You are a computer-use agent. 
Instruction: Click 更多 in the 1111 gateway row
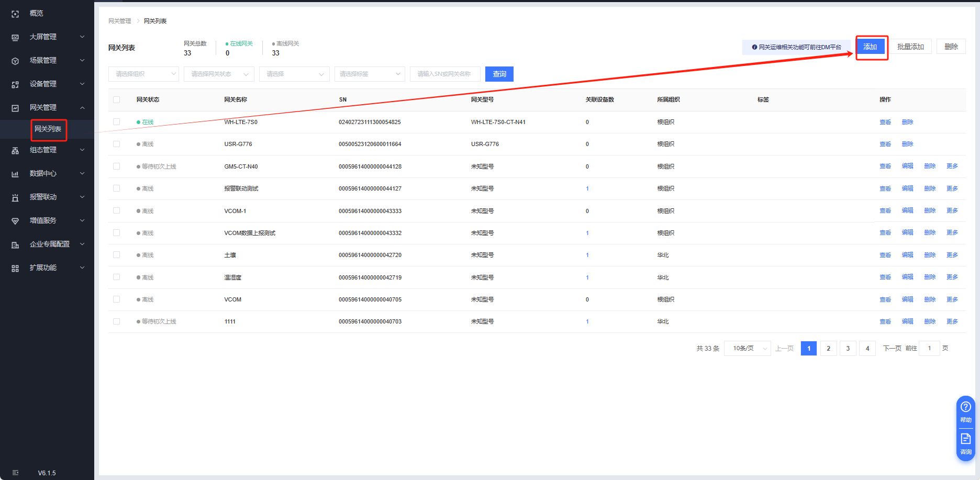pos(952,321)
